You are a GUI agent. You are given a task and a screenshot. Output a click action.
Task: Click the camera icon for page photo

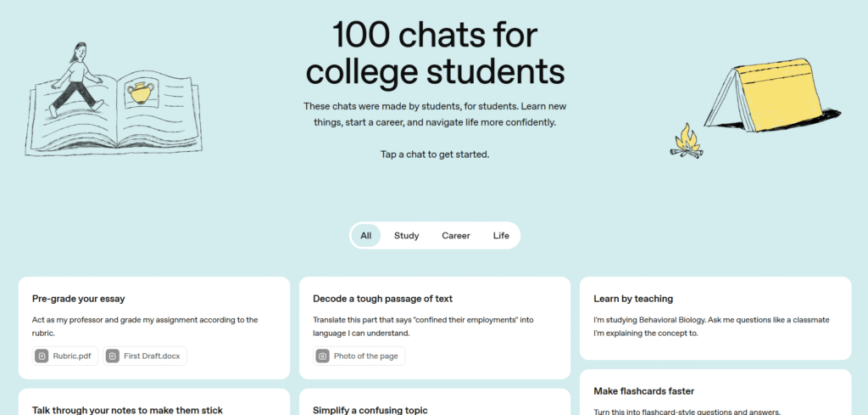click(x=323, y=356)
